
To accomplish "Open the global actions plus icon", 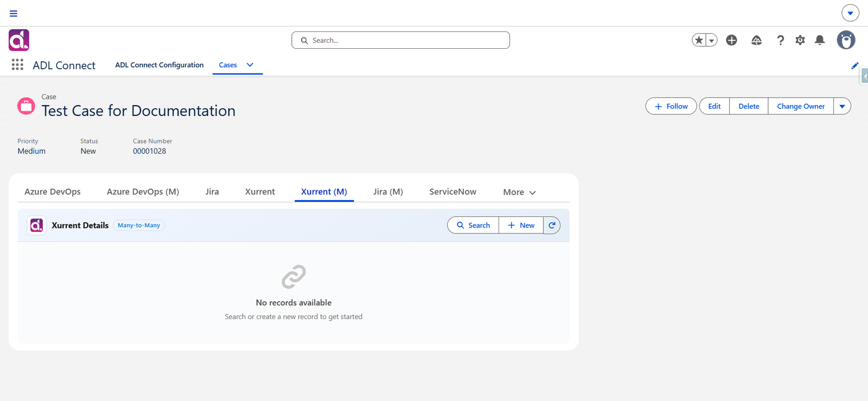I will point(731,40).
